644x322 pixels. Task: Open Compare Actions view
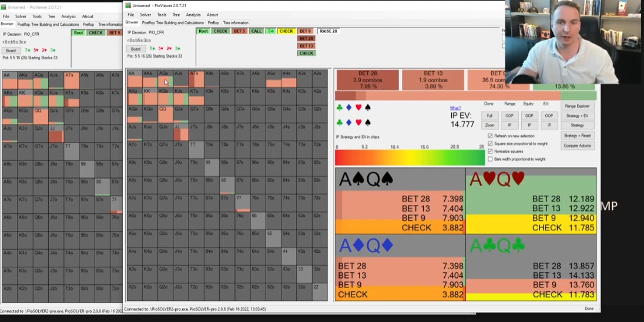[x=577, y=146]
